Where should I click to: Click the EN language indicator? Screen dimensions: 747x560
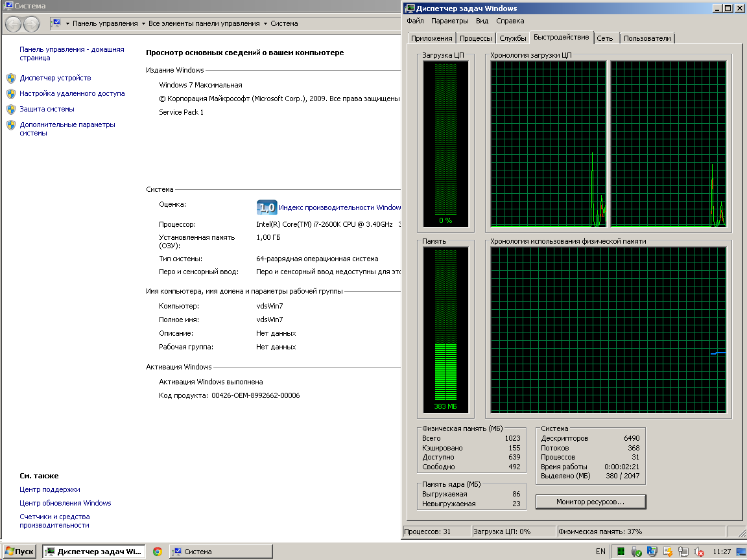click(600, 552)
